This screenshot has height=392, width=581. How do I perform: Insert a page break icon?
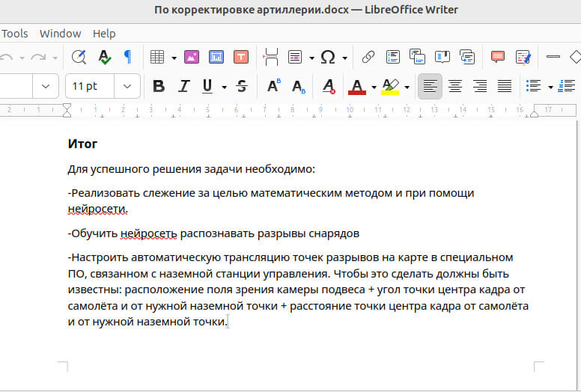pyautogui.click(x=271, y=57)
